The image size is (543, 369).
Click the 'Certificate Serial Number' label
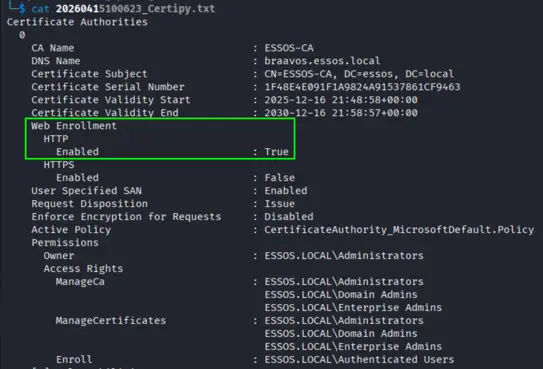[108, 87]
